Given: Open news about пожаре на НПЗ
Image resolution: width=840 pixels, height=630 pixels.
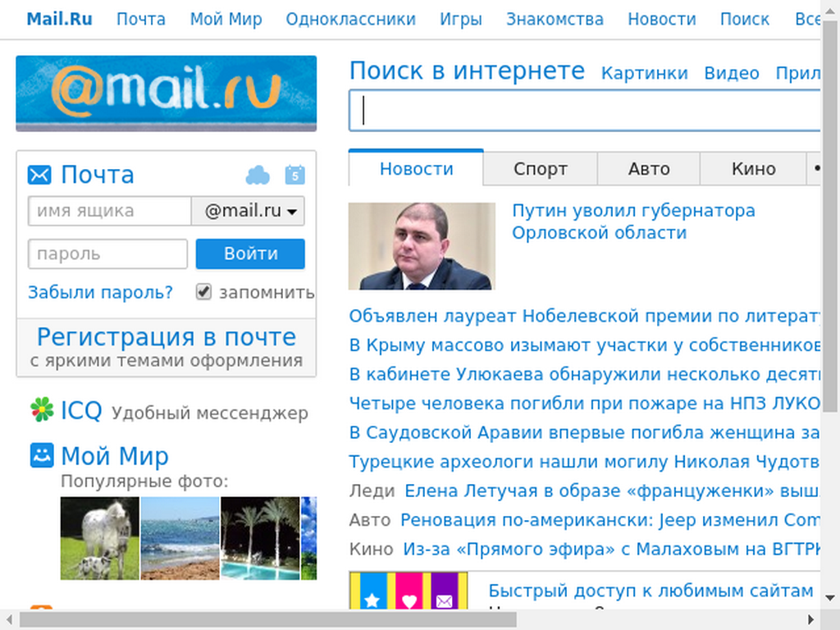Looking at the screenshot, I should 584,403.
